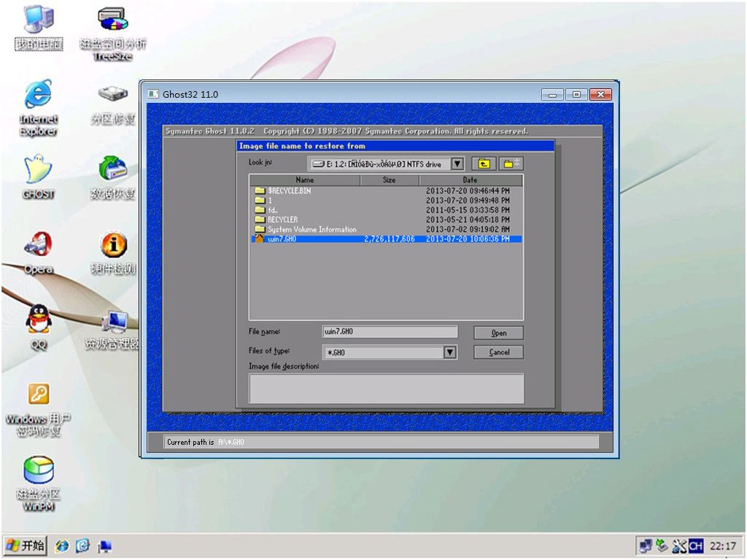The height and width of the screenshot is (560, 747).
Task: Click the up-one-folder icon in Ghost dialog
Action: 484,164
